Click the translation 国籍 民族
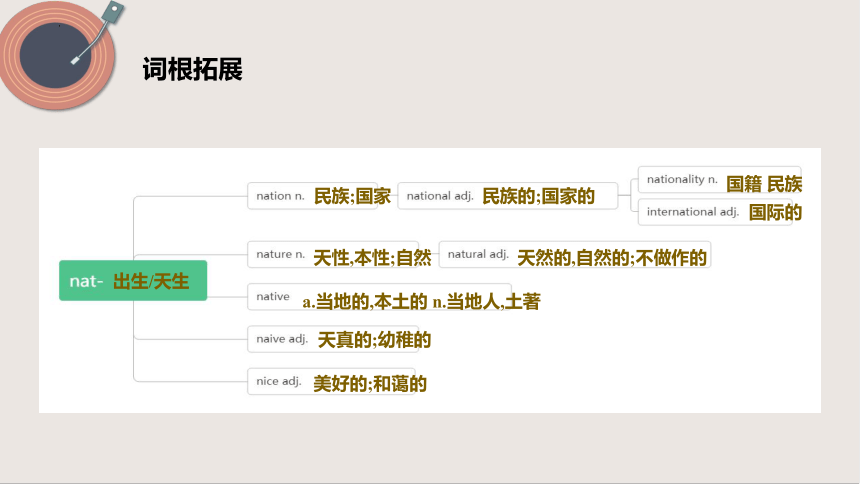Image resolution: width=860 pixels, height=484 pixels. pos(764,184)
